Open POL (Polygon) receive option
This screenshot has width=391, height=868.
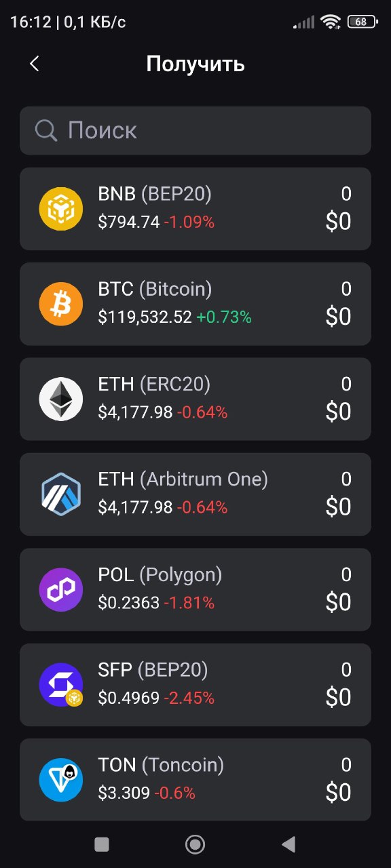pos(195,589)
